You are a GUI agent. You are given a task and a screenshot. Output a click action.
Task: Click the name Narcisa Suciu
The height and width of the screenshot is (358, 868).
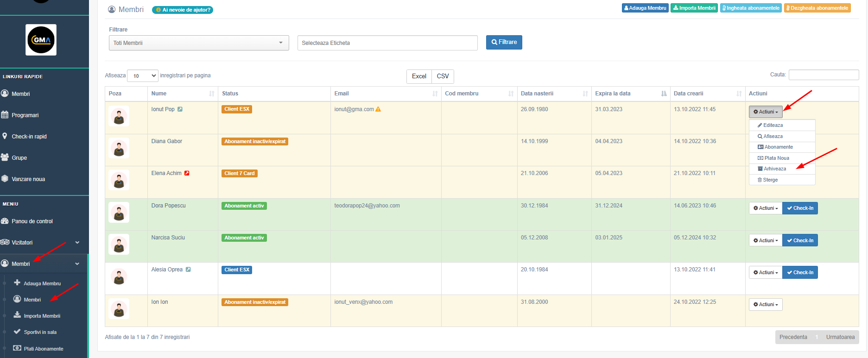[x=168, y=238]
